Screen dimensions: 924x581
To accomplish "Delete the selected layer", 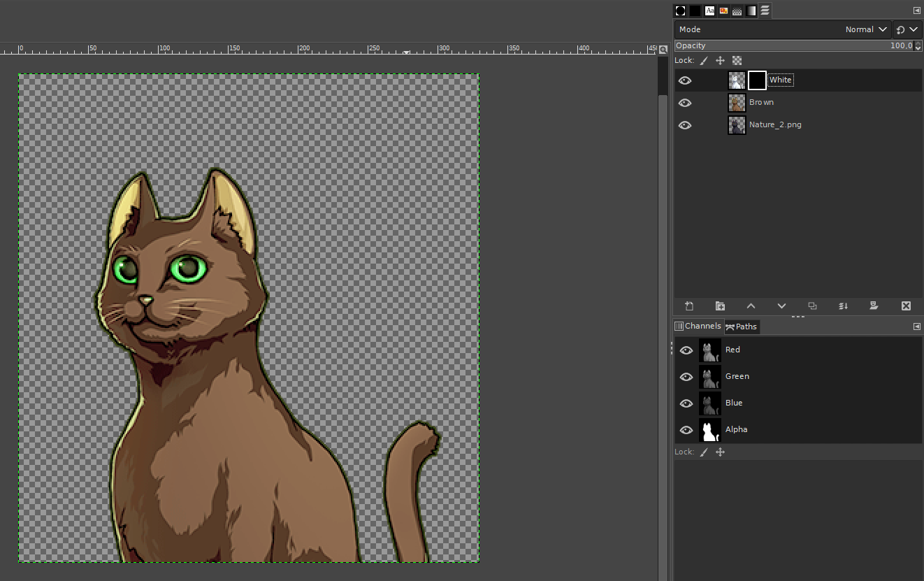I will pyautogui.click(x=906, y=306).
